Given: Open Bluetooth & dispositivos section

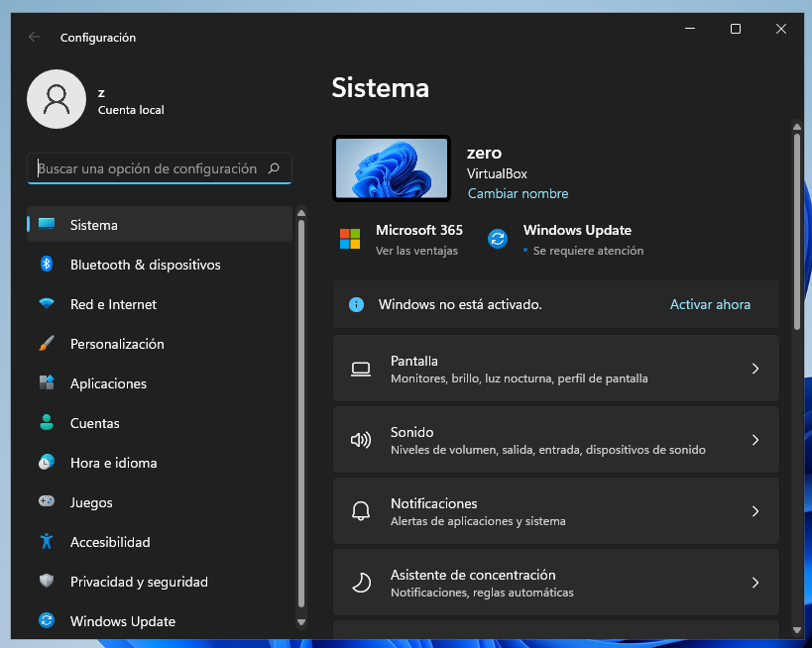Looking at the screenshot, I should click(x=160, y=264).
